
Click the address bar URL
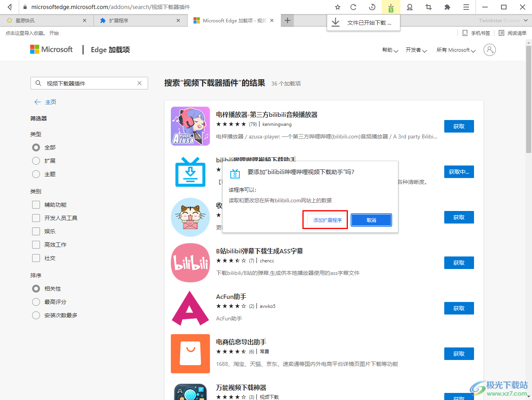111,7
